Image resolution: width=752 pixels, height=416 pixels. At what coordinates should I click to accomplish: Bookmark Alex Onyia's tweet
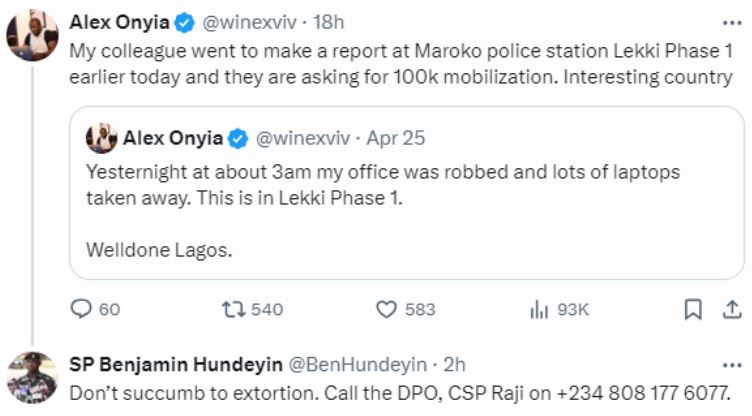pos(692,310)
